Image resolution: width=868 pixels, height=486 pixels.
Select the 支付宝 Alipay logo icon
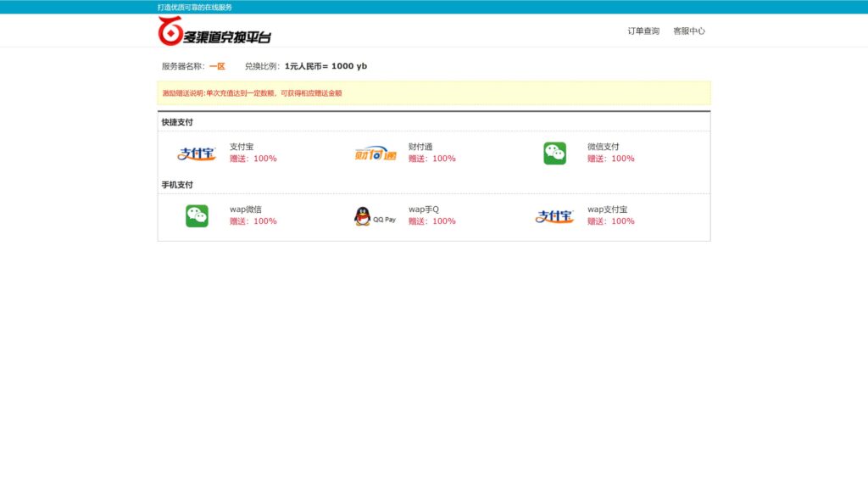197,154
